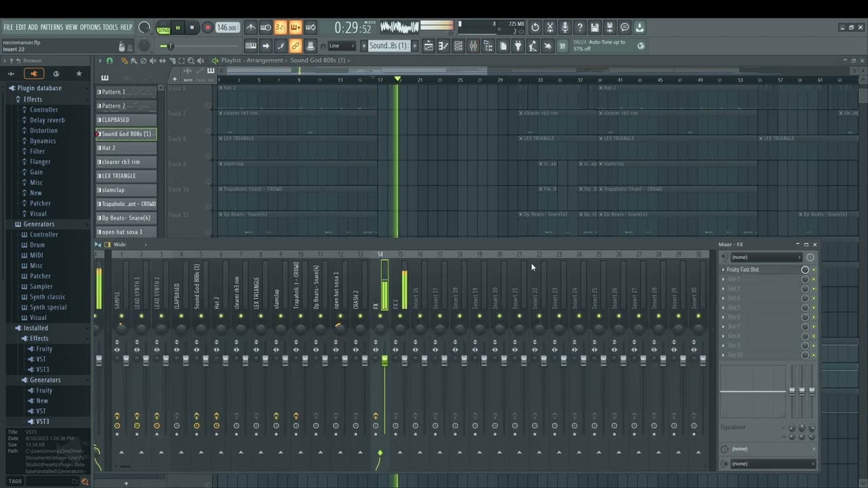Screen dimensions: 868x488
Task: Open the FILE menu
Action: (x=8, y=28)
